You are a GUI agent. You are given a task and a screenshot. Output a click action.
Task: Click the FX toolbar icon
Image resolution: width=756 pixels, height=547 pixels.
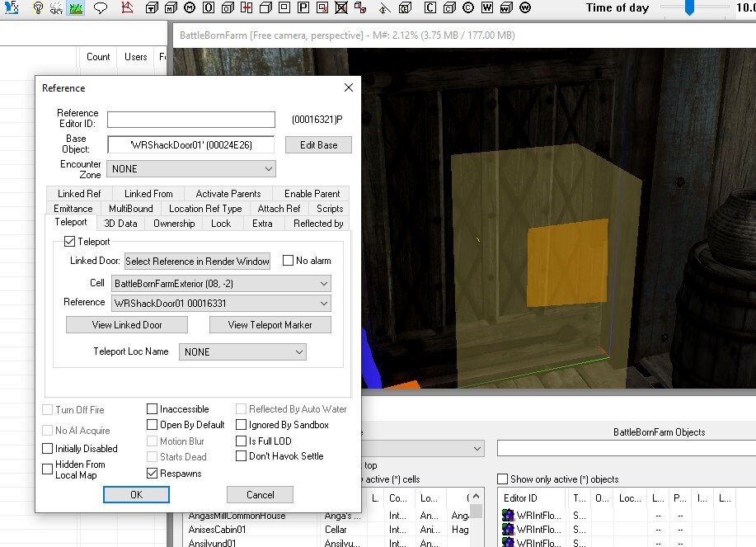point(11,7)
